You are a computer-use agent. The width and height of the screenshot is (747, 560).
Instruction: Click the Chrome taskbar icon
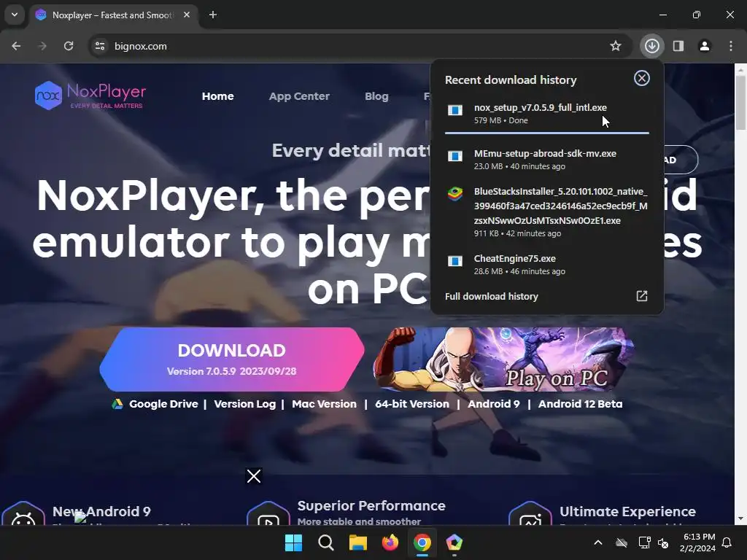[x=422, y=542]
